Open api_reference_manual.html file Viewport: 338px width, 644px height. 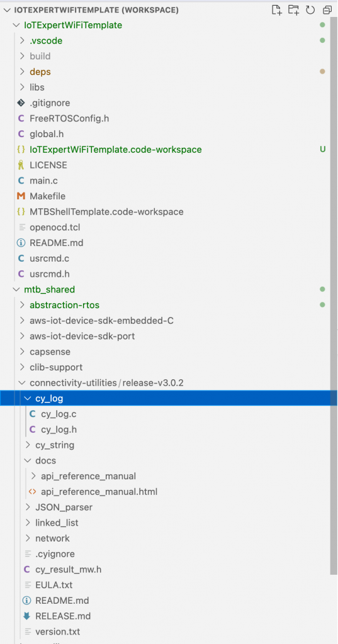coord(93,491)
